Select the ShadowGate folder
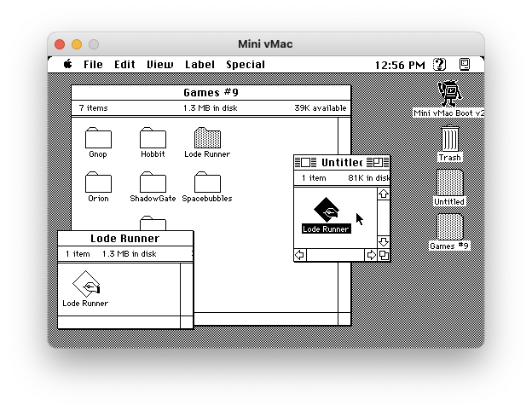532x411 pixels. click(x=153, y=182)
